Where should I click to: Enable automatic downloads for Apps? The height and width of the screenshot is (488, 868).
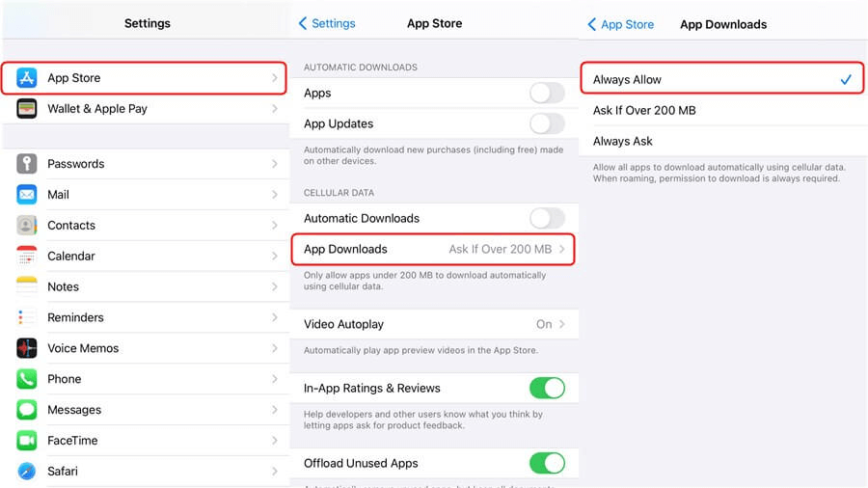[547, 94]
